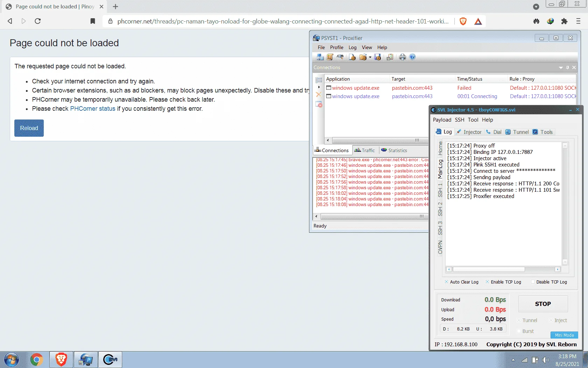Open the PHCorner status link
Screen dimensions: 588x368
coord(93,109)
